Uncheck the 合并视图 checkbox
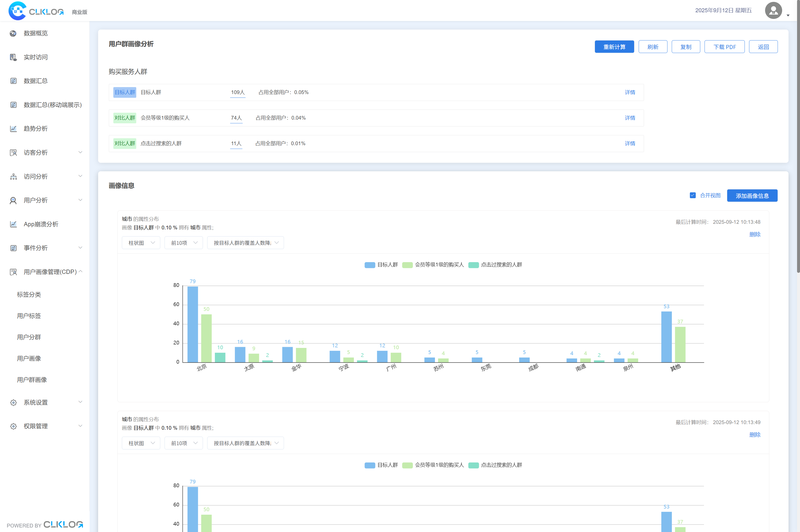This screenshot has height=532, width=800. pyautogui.click(x=693, y=195)
